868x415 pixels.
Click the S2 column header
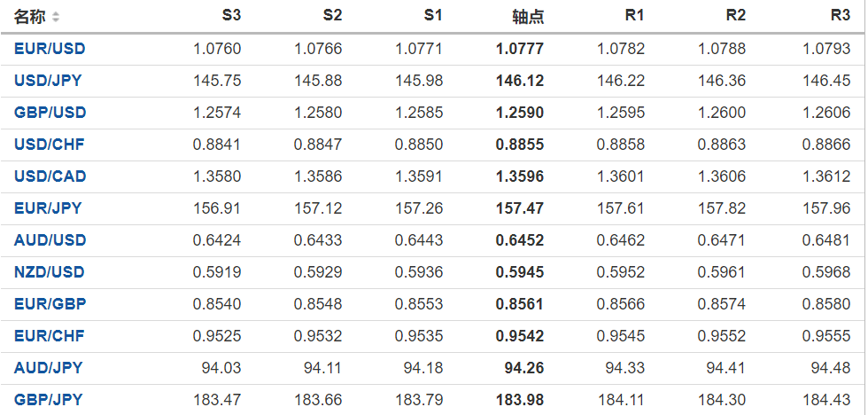(x=332, y=16)
